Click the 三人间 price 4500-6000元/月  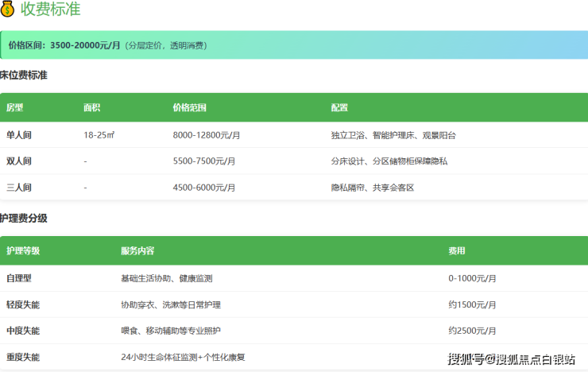[x=204, y=188]
